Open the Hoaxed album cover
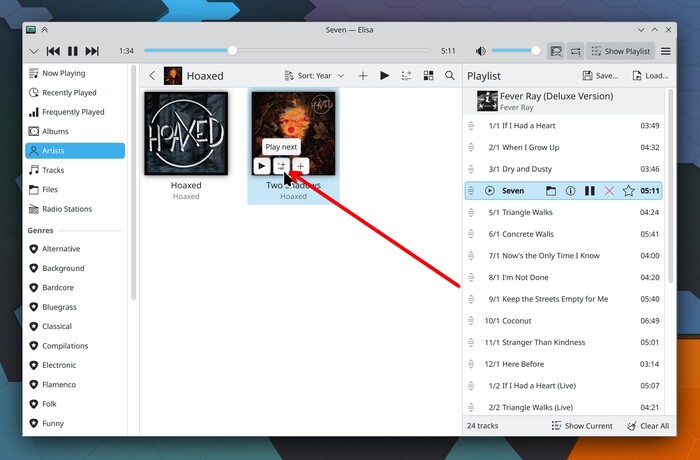This screenshot has height=460, width=700. point(186,134)
